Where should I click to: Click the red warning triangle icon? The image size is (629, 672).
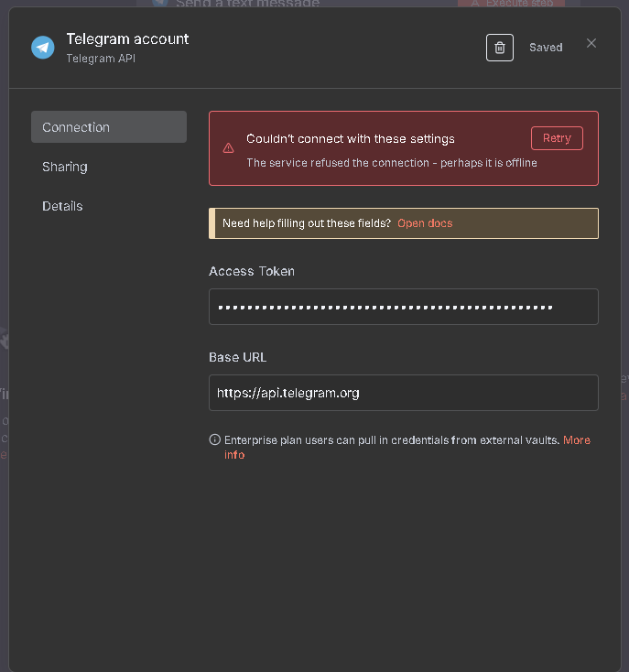(x=229, y=148)
